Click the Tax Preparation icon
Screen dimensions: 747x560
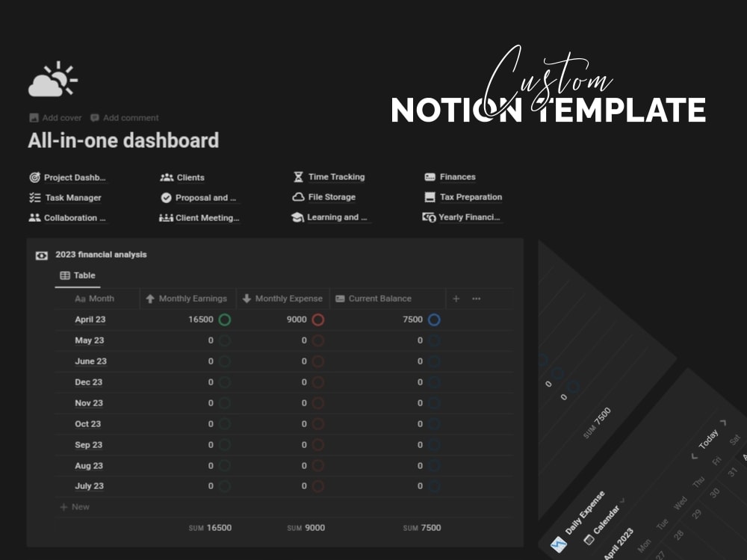pyautogui.click(x=430, y=196)
